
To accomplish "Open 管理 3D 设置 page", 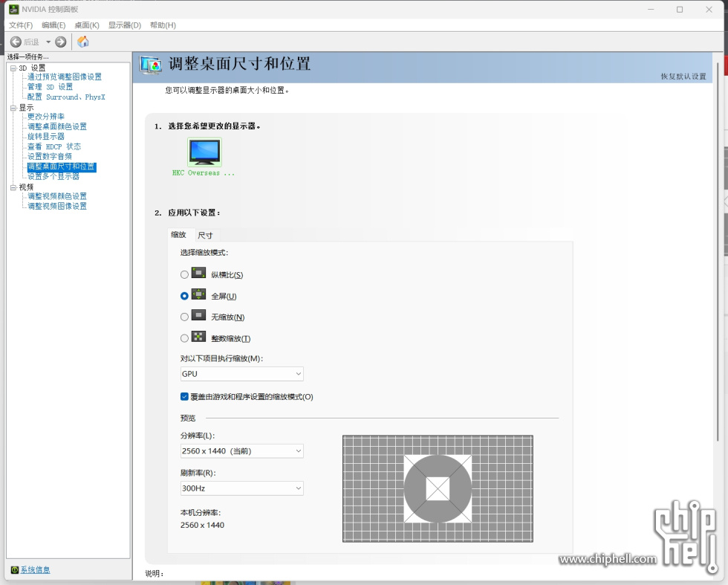I will click(x=51, y=87).
